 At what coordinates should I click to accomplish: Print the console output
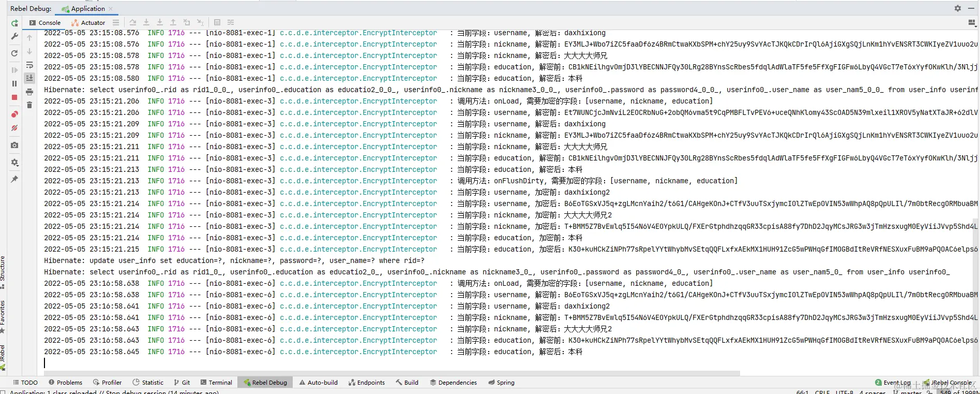(x=29, y=92)
